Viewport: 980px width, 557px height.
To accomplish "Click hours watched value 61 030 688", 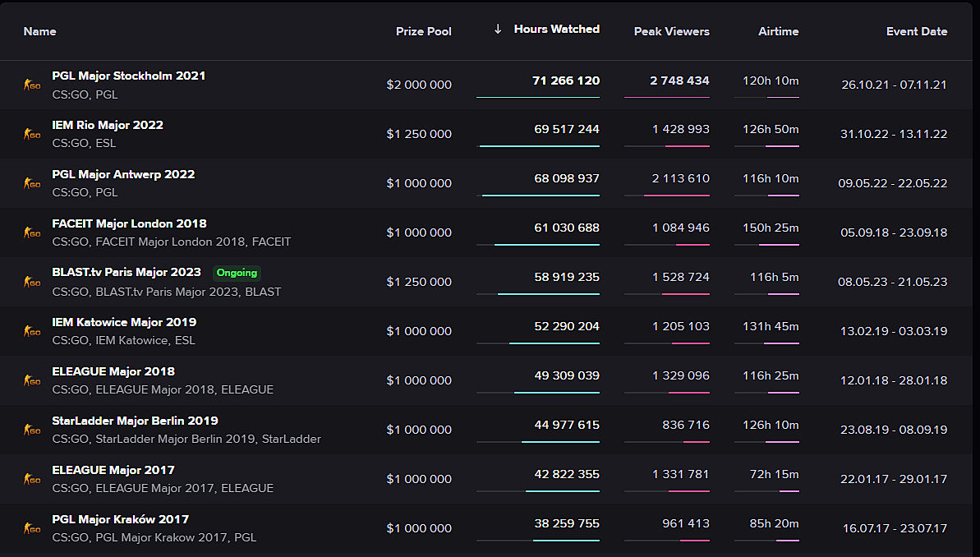I will [567, 228].
